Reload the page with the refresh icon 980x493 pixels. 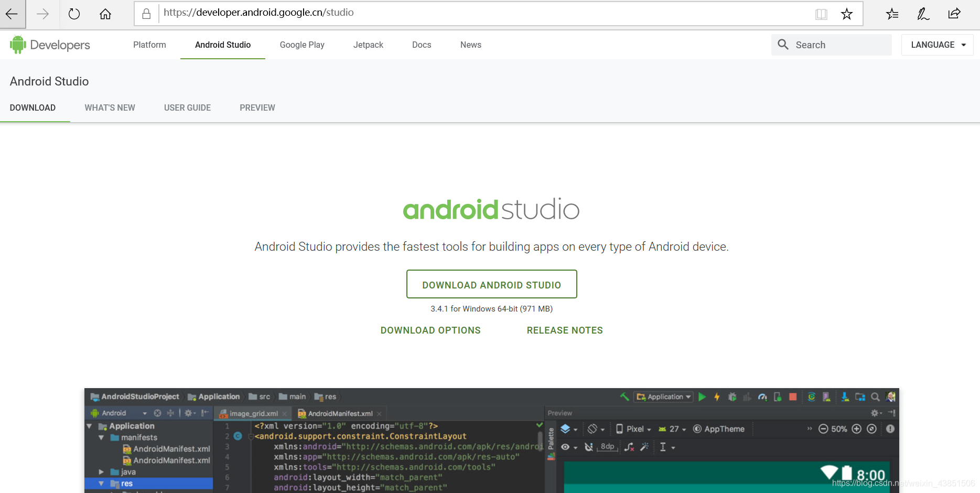tap(74, 14)
